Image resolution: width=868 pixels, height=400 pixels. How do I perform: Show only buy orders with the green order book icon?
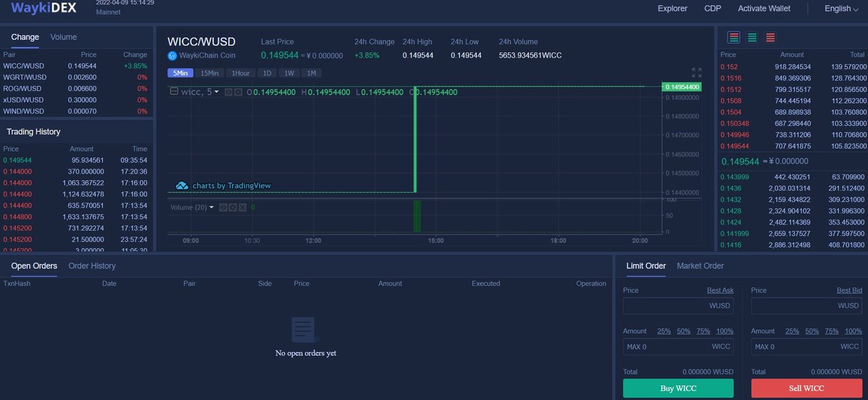click(752, 38)
